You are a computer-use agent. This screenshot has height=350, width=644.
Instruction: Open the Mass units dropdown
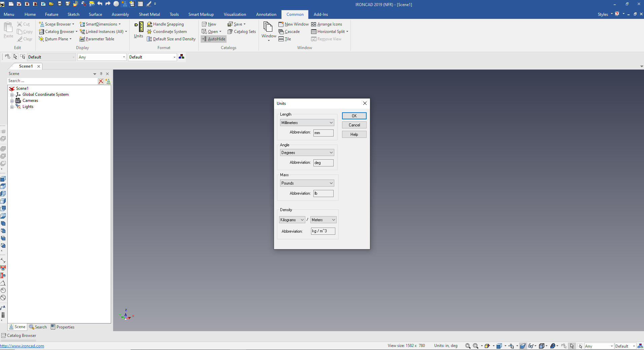click(x=307, y=183)
